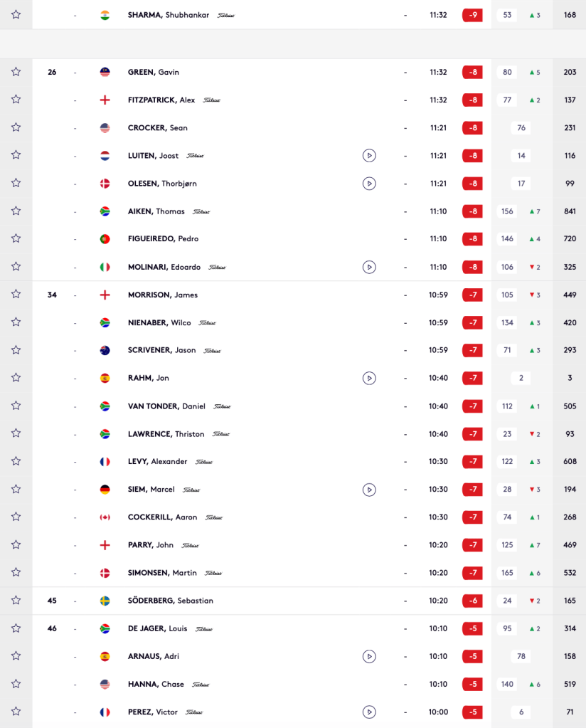Viewport: 586px width, 728px height.
Task: Click the -5 score badge for Louis De Jager
Action: coord(472,628)
